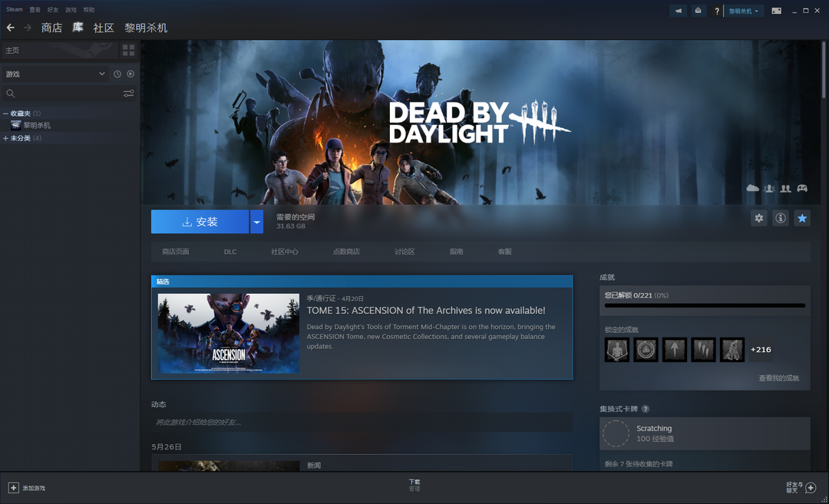Viewport: 829px width, 504px height.
Task: Click the 查看我的成就 link
Action: coord(778,378)
